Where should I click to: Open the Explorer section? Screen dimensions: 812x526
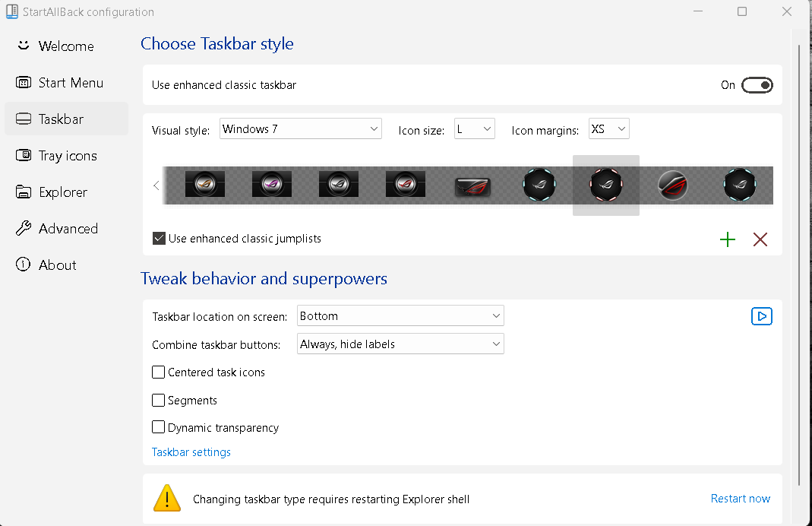(x=66, y=192)
